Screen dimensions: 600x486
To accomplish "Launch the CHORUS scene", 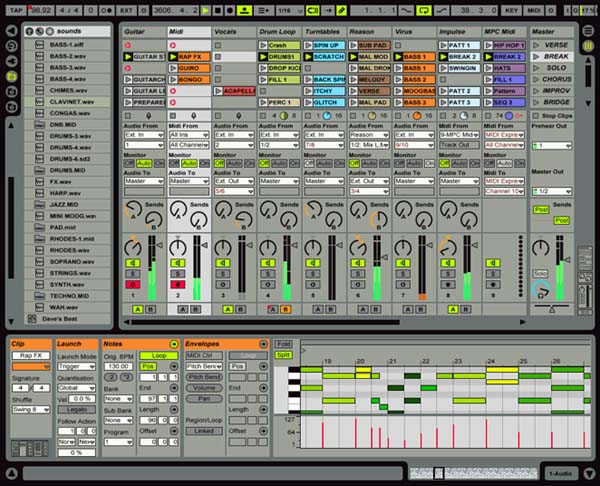I will [x=552, y=80].
